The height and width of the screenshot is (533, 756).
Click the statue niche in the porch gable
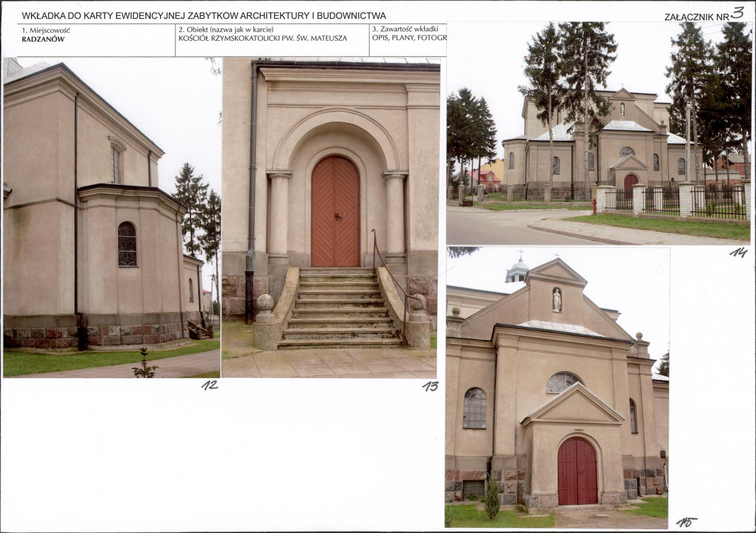pos(557,299)
